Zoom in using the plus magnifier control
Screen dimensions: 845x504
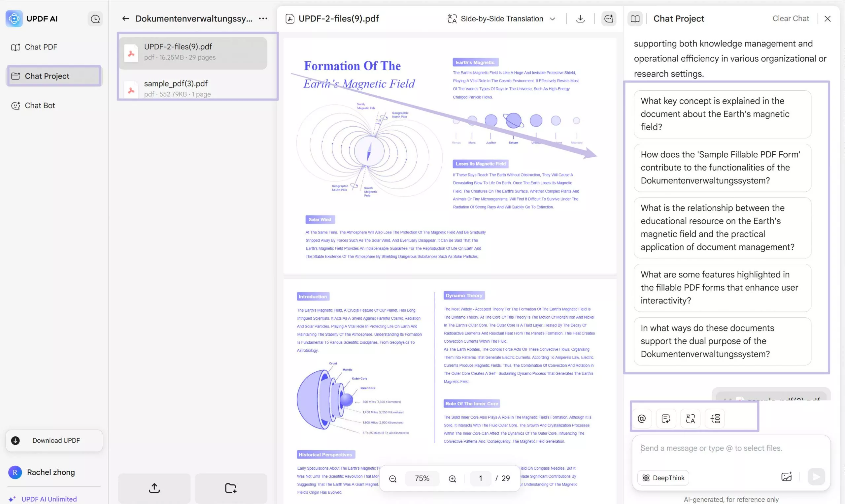452,478
